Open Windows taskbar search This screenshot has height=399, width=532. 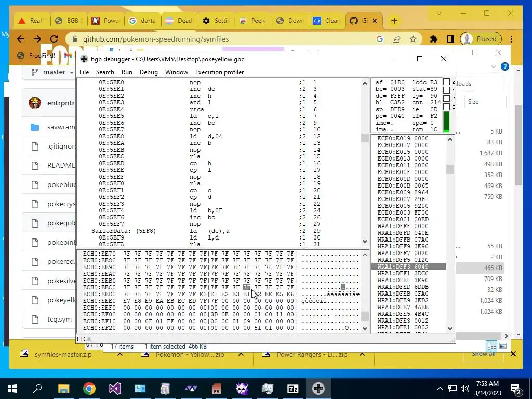pyautogui.click(x=37, y=389)
